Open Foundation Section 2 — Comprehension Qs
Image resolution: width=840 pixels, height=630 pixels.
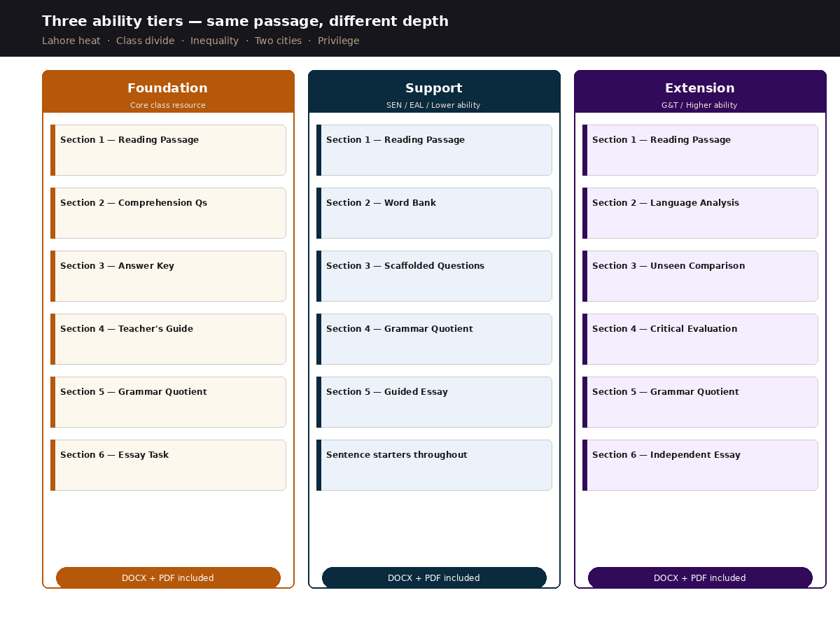[x=168, y=213]
